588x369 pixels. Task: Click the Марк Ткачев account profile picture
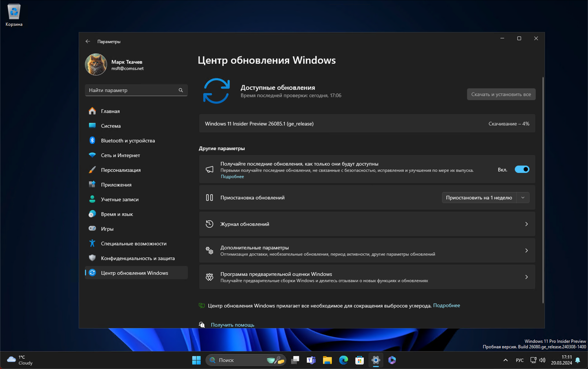point(96,64)
